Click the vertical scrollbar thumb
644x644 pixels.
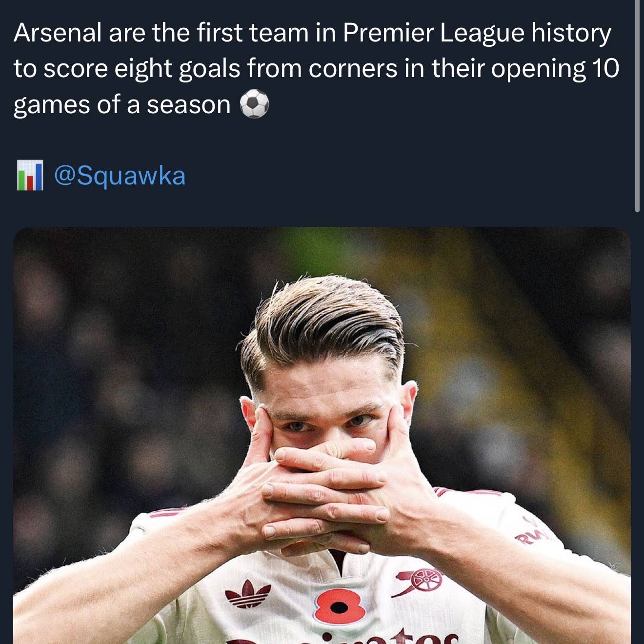tap(637, 106)
